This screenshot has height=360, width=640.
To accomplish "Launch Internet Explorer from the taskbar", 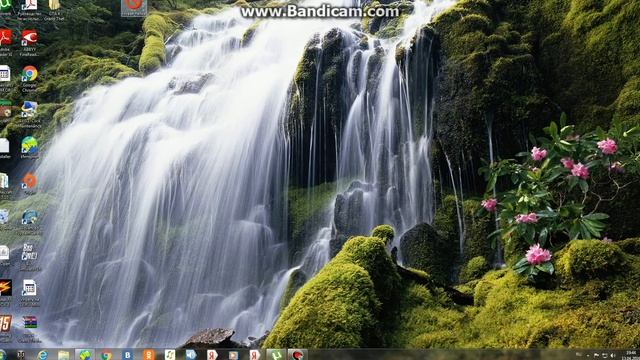I will (x=42, y=355).
